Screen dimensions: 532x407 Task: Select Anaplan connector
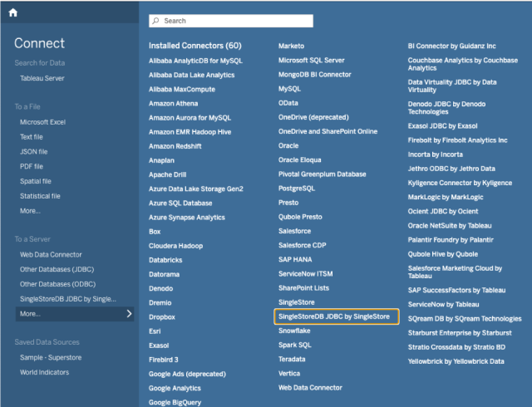pos(161,161)
